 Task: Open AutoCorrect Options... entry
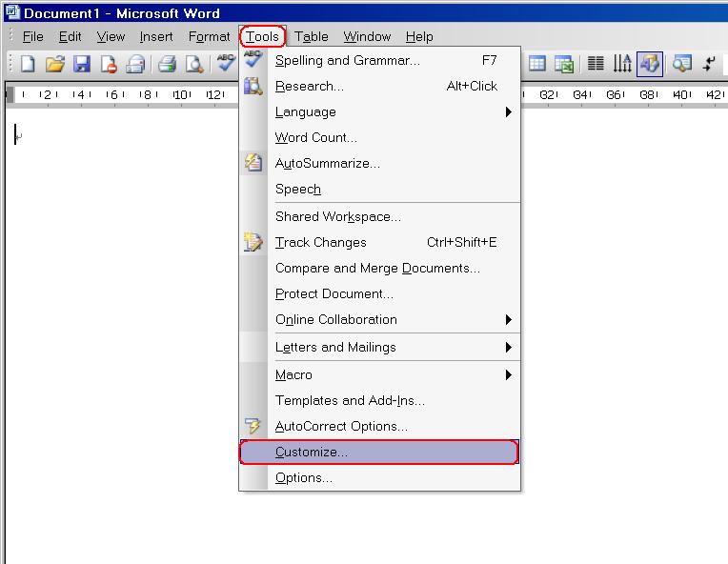click(380, 426)
